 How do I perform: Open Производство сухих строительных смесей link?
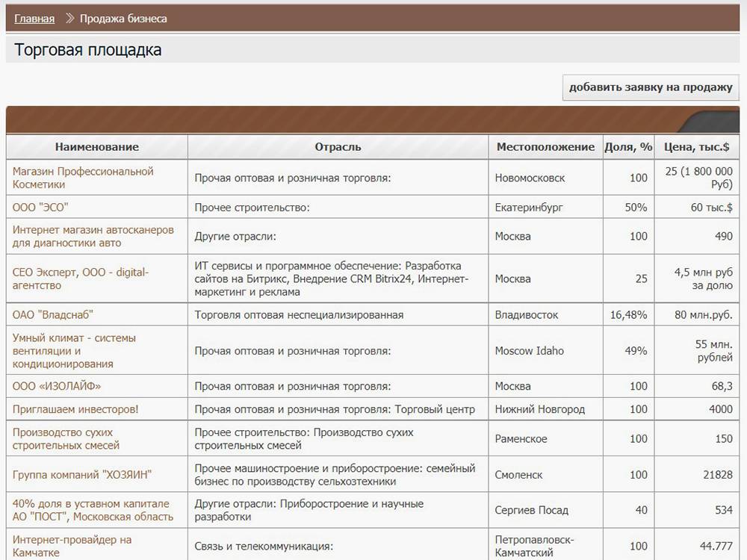(x=66, y=438)
